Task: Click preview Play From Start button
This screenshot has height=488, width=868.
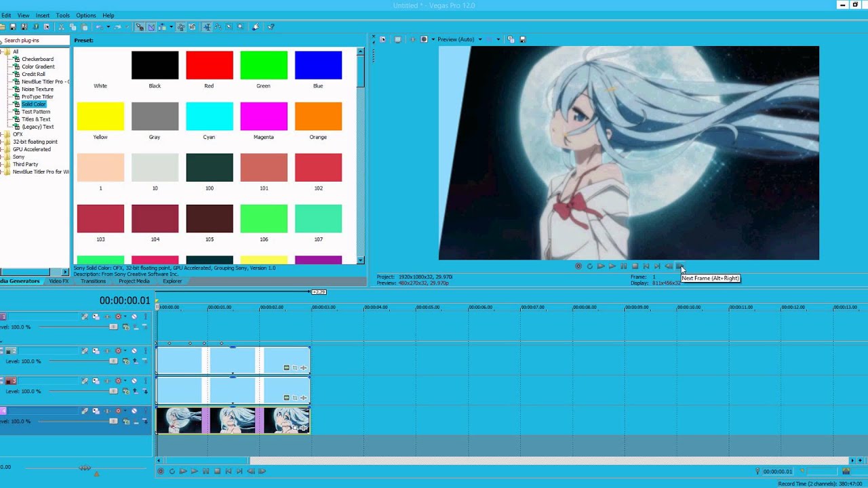Action: [601, 266]
